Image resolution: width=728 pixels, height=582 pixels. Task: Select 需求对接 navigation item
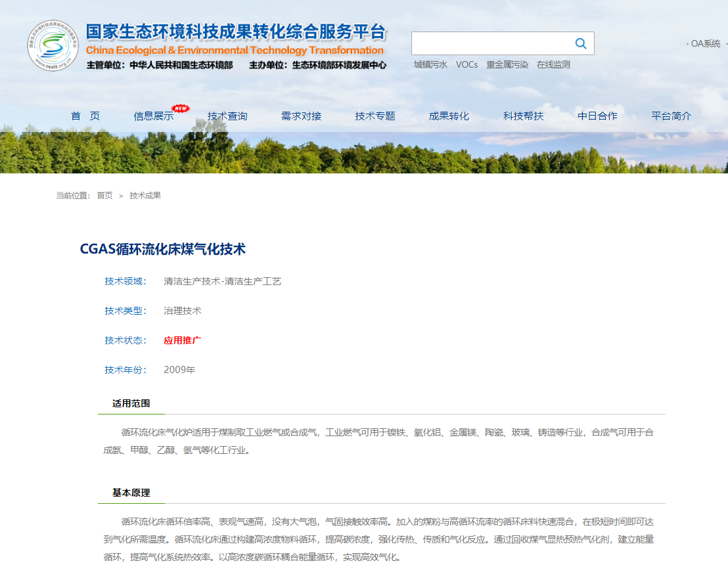301,116
